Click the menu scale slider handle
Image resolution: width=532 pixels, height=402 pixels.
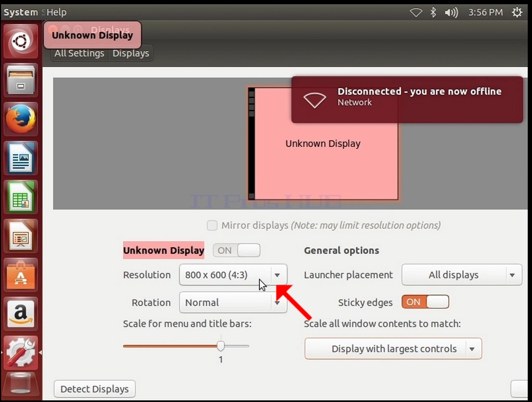click(x=221, y=346)
